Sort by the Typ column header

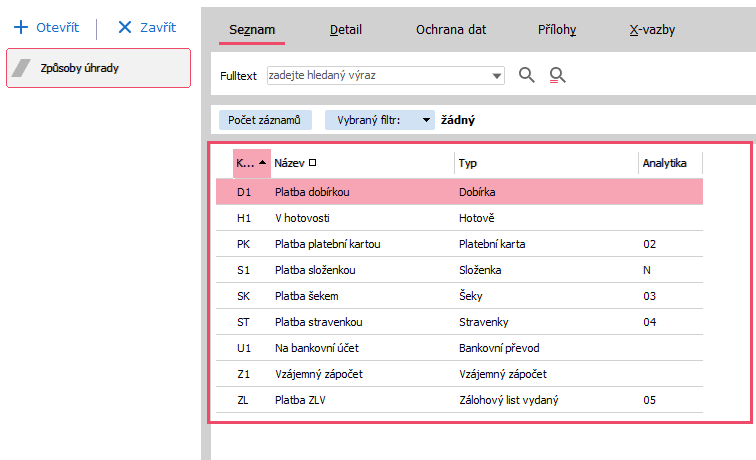pos(468,163)
